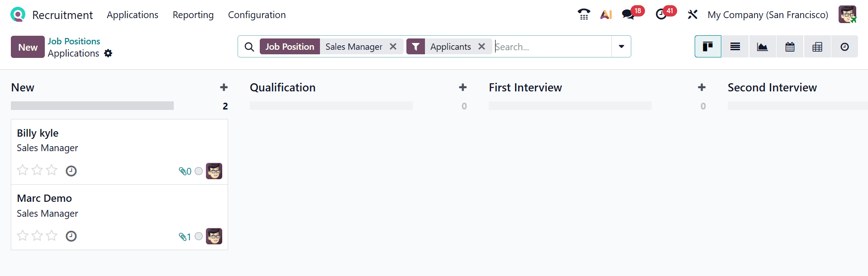Open attachments on Marc Demo card

coord(185,237)
